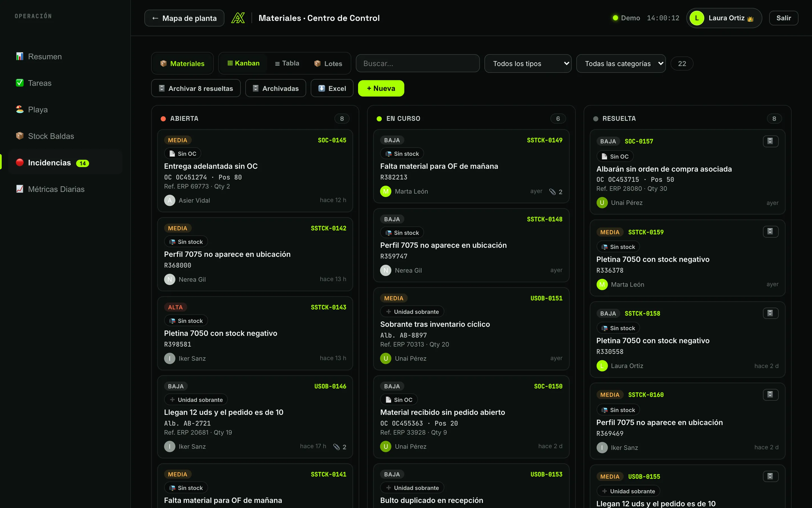This screenshot has width=812, height=508.
Task: Click the Playa beach icon in sidebar
Action: coord(20,109)
